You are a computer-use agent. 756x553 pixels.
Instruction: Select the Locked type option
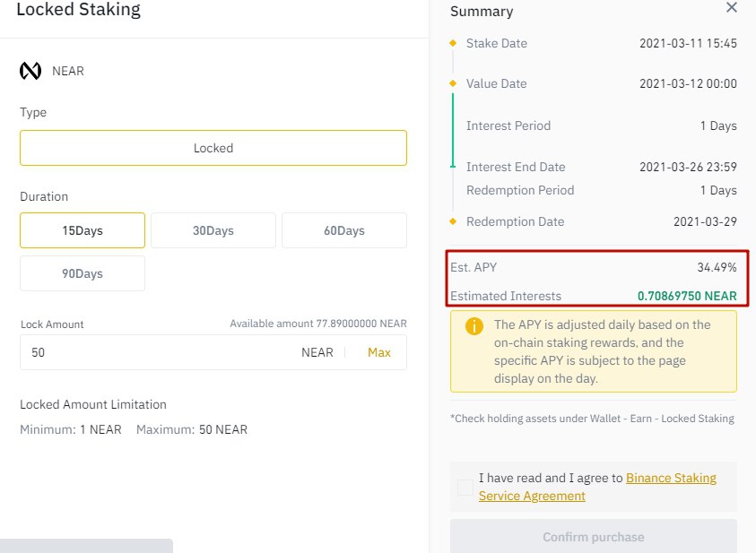click(x=213, y=148)
